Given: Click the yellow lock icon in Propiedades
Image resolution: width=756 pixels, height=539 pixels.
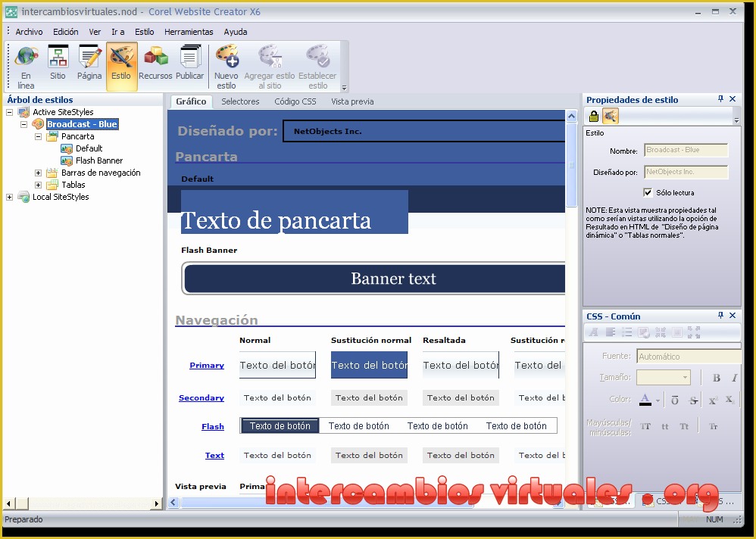Looking at the screenshot, I should (x=594, y=116).
